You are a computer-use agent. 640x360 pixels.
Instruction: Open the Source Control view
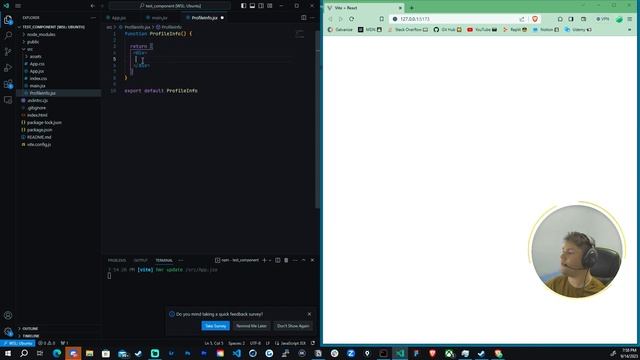point(8,51)
